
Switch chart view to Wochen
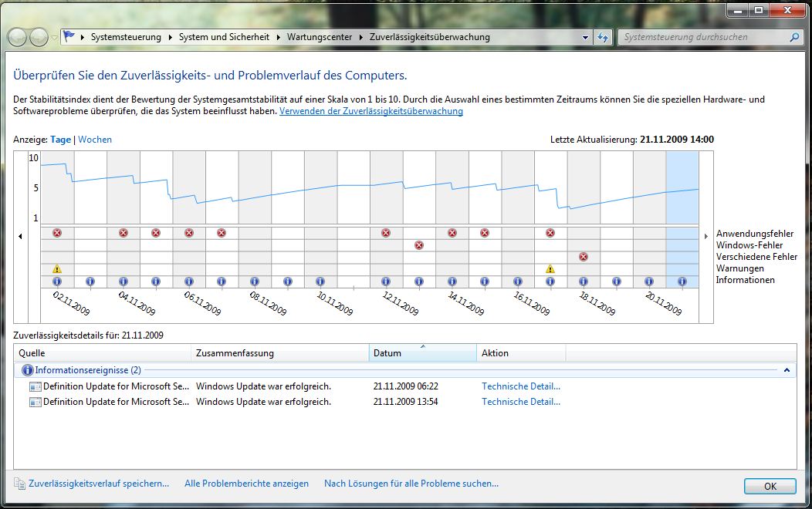click(95, 140)
